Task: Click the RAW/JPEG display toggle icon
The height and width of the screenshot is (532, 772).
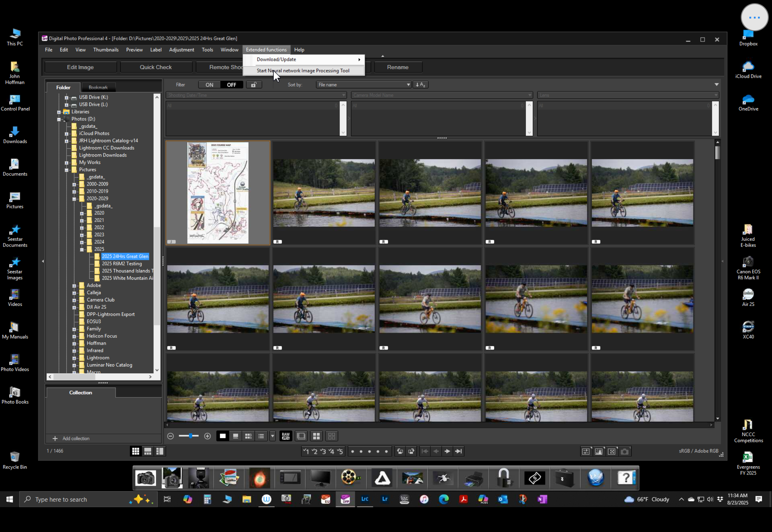Action: point(286,436)
